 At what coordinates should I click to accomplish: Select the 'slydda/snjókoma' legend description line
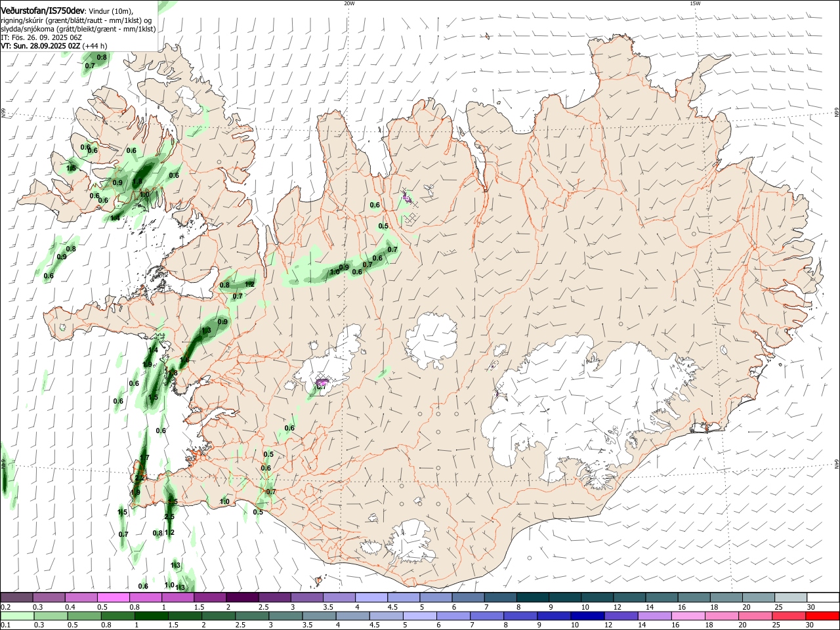coord(78,29)
